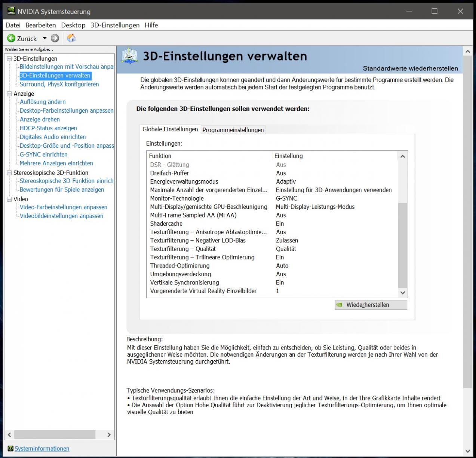This screenshot has width=476, height=458.
Task: Open HDCP-Status anzeigen
Action: 48,128
